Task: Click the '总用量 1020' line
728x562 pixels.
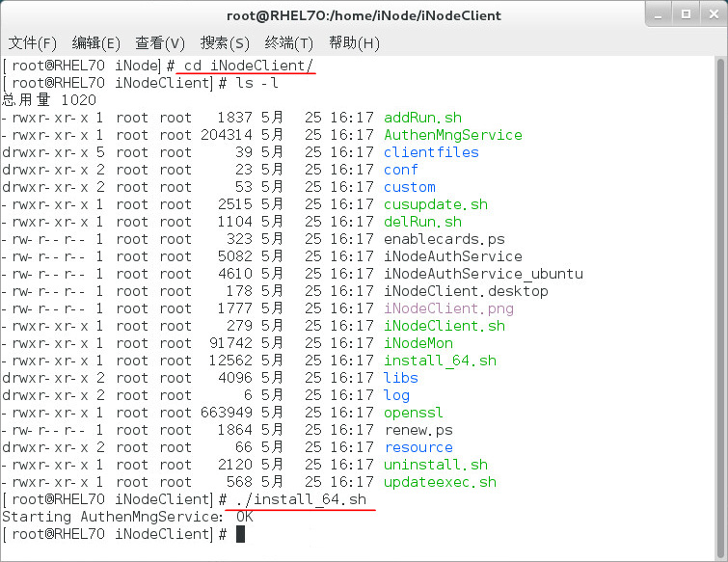Action: coord(49,100)
